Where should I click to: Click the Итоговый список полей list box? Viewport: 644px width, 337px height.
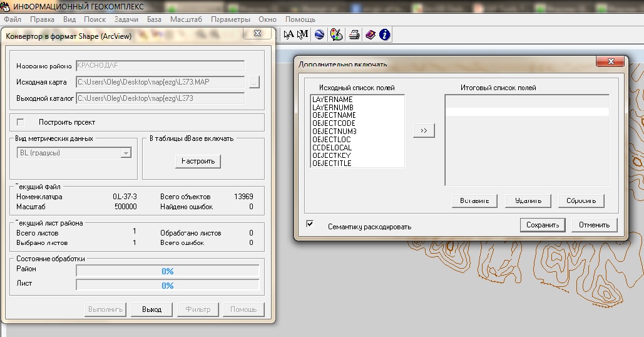click(x=527, y=140)
